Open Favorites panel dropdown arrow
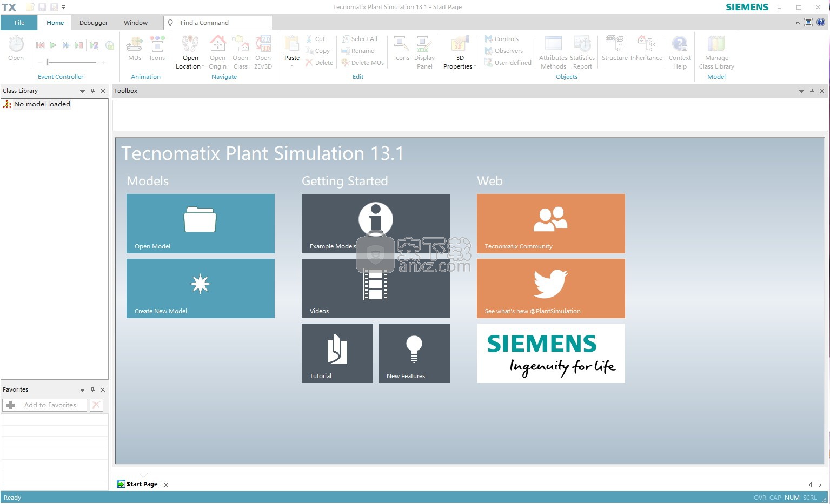This screenshot has width=830, height=504. (x=82, y=390)
